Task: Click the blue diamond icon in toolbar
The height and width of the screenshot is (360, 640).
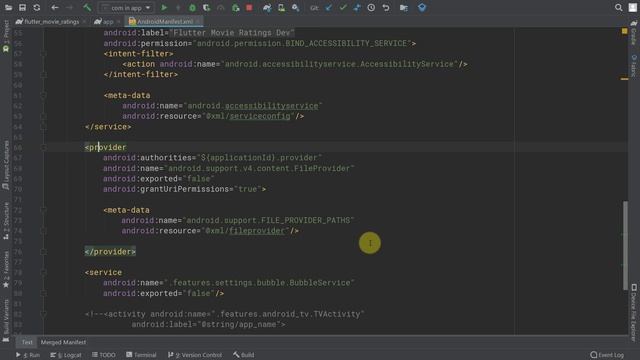Action: [x=422, y=7]
